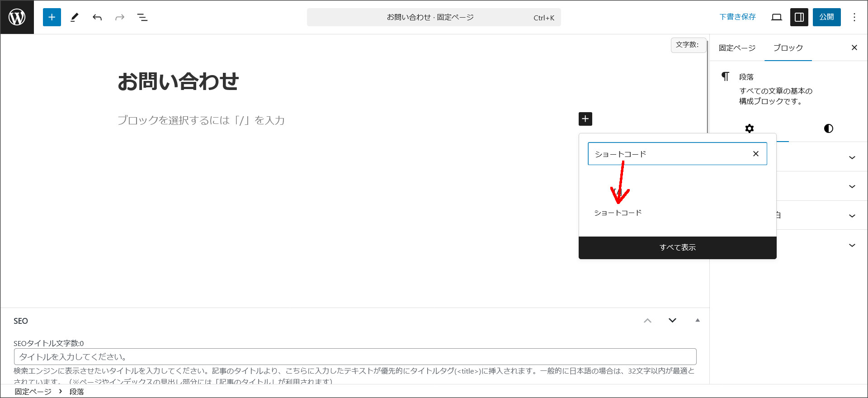Toggle the settings sidebar panel button
Image resolution: width=868 pixels, height=398 pixels.
tap(799, 17)
